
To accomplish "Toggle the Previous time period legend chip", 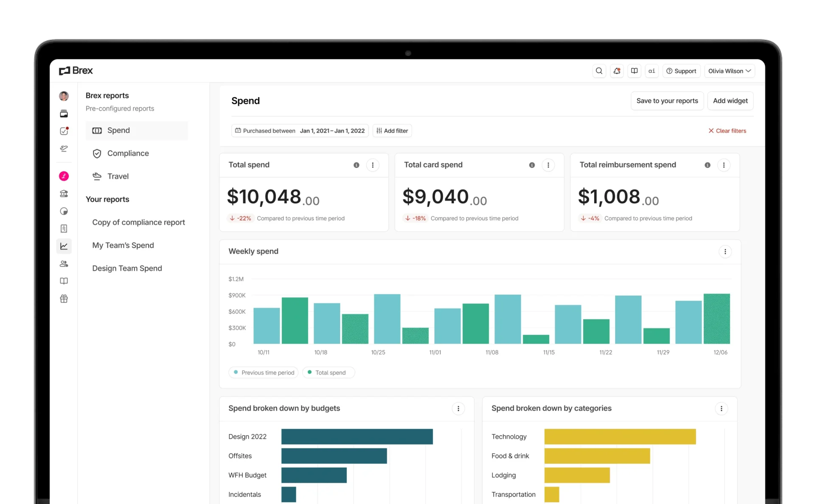I will click(x=263, y=372).
